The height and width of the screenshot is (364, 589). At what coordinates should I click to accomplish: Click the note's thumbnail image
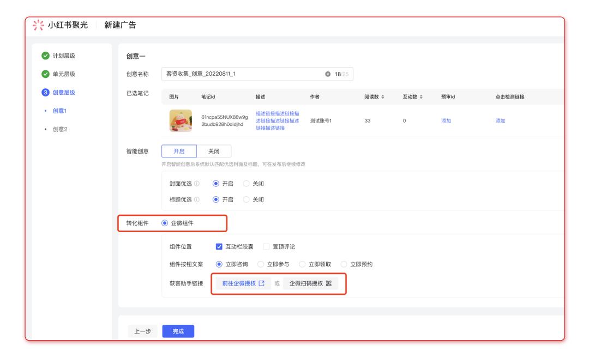pos(181,121)
